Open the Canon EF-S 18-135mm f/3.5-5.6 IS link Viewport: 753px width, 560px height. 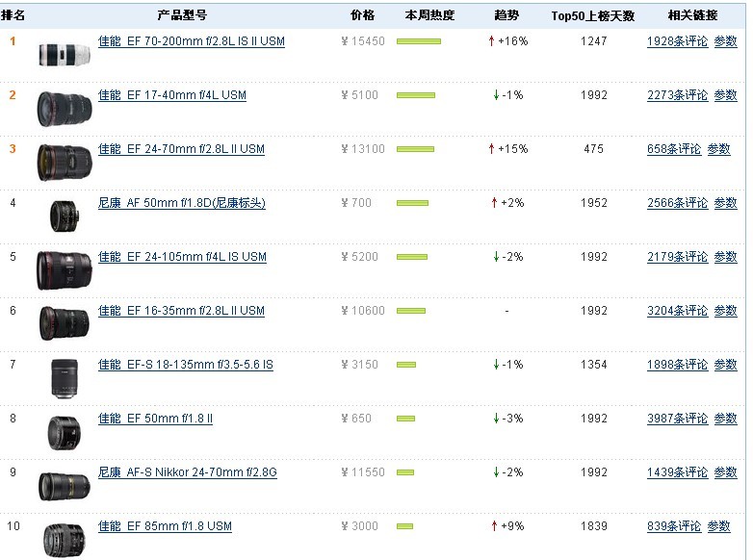click(x=186, y=365)
